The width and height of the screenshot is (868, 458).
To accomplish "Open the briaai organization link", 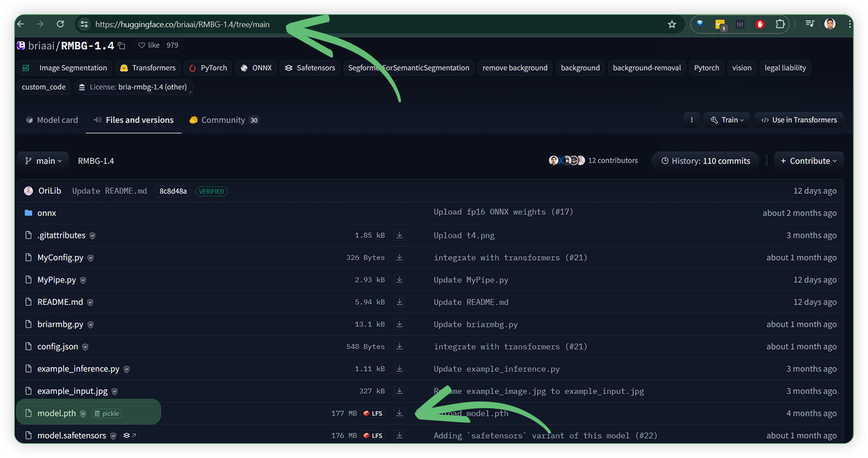I will point(41,46).
